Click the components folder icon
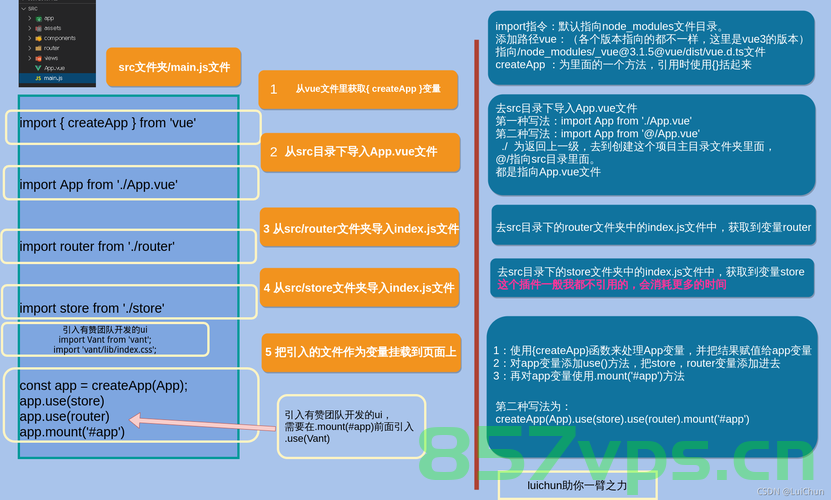Image resolution: width=831 pixels, height=500 pixels. click(38, 38)
